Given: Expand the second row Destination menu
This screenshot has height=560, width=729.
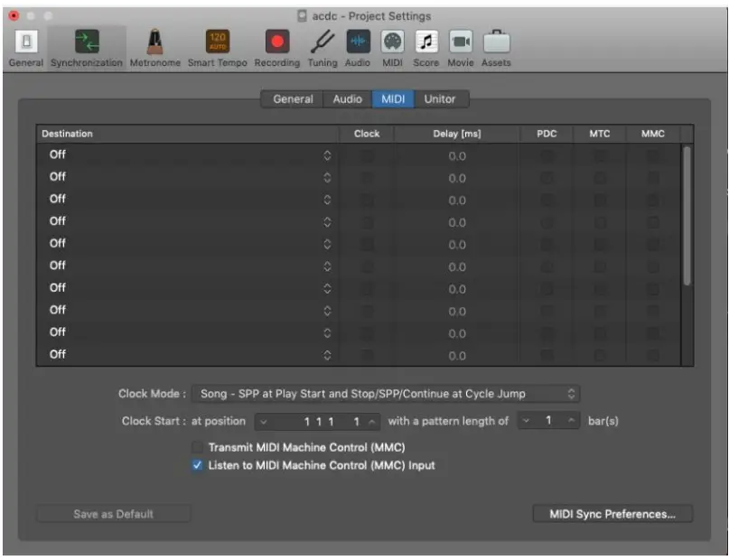Looking at the screenshot, I should pyautogui.click(x=190, y=177).
